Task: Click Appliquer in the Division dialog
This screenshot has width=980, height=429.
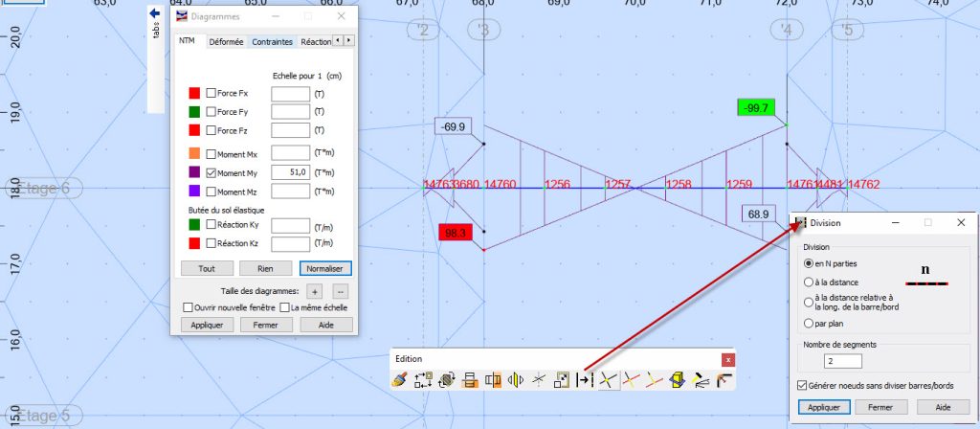Action: 823,406
